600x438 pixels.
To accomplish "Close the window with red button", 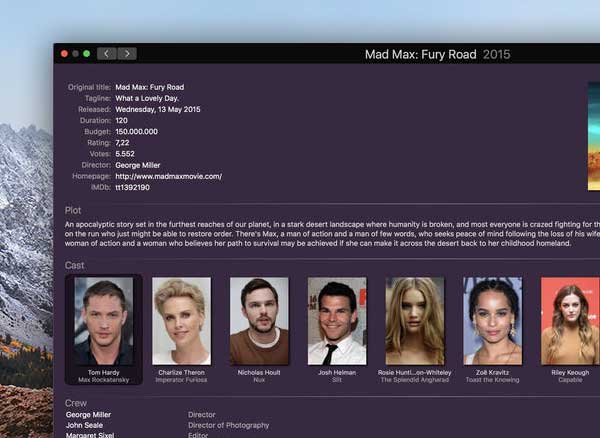I will 64,54.
